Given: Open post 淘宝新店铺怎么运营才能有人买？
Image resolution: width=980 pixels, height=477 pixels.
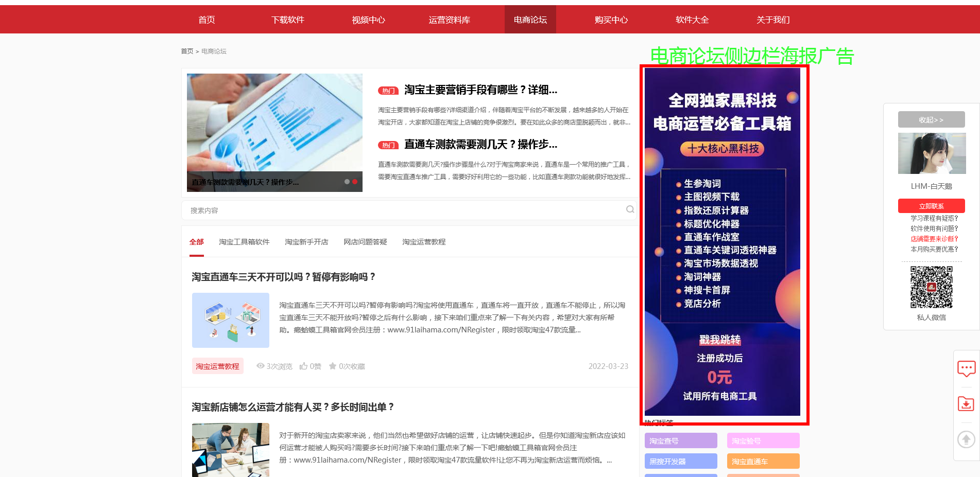Looking at the screenshot, I should (293, 407).
